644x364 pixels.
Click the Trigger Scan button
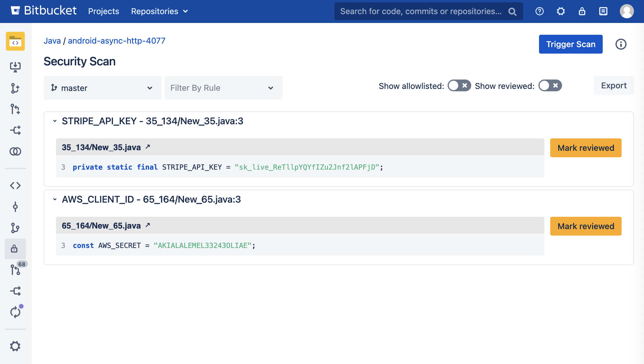click(571, 44)
